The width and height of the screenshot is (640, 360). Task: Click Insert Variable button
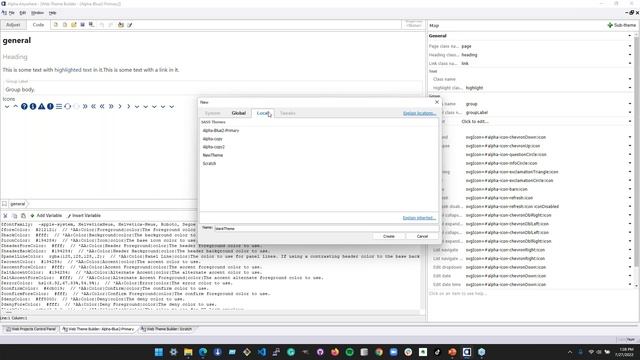coord(84,216)
